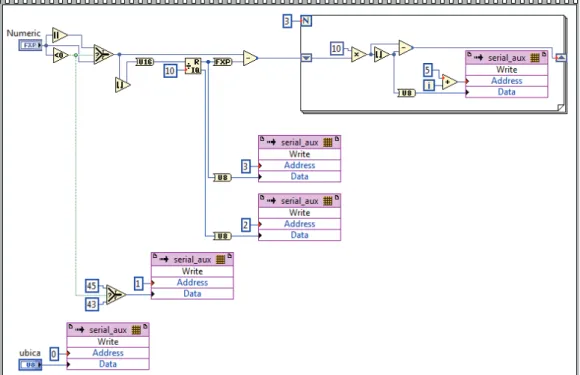Select the constant 3 wired to loop count
The width and height of the screenshot is (580, 375).
tap(287, 21)
